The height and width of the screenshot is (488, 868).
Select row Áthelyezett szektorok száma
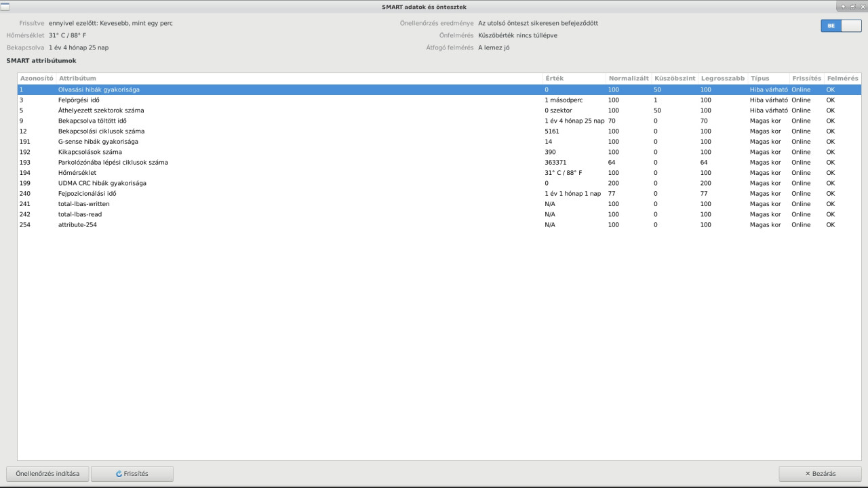coord(439,110)
